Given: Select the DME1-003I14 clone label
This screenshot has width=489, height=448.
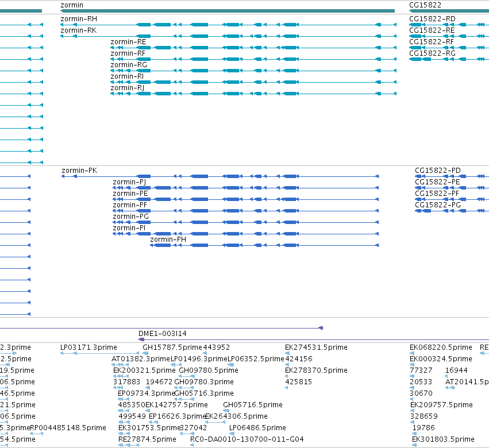Looking at the screenshot, I should 163,334.
